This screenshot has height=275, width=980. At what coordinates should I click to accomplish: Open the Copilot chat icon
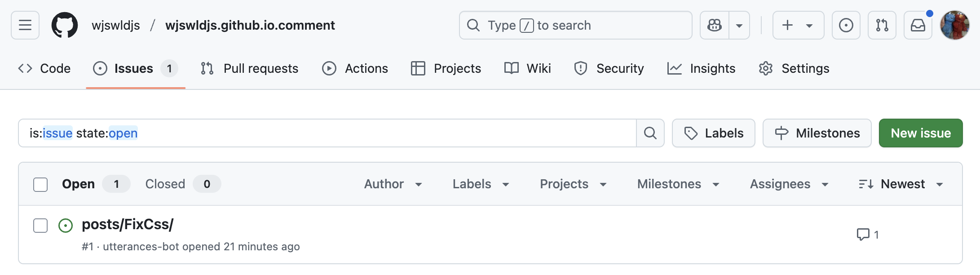pos(715,25)
